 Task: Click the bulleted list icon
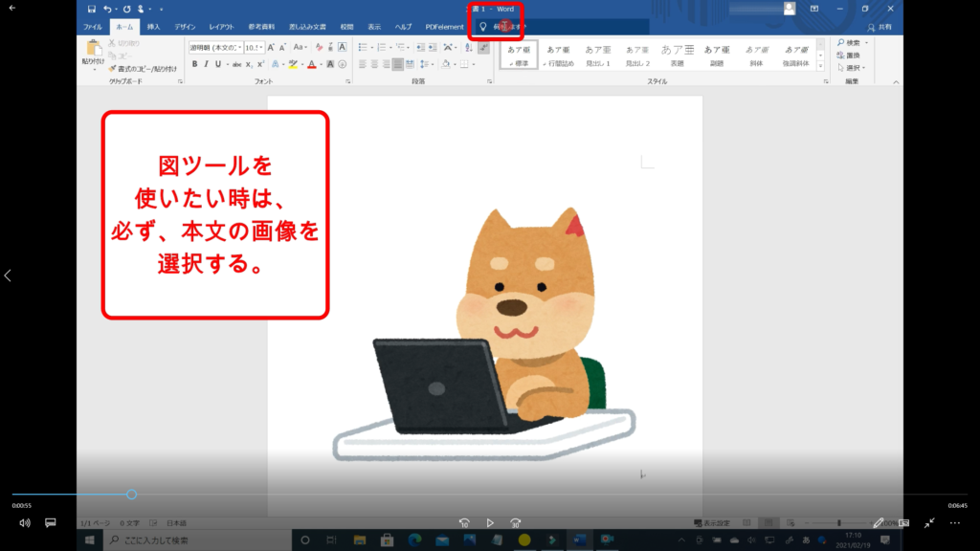pos(364,46)
